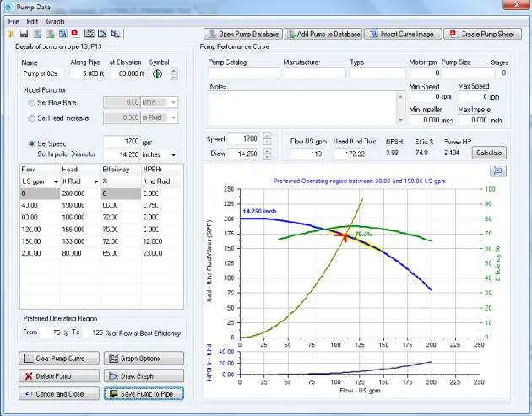Click the Draw Graph button

pos(144,376)
